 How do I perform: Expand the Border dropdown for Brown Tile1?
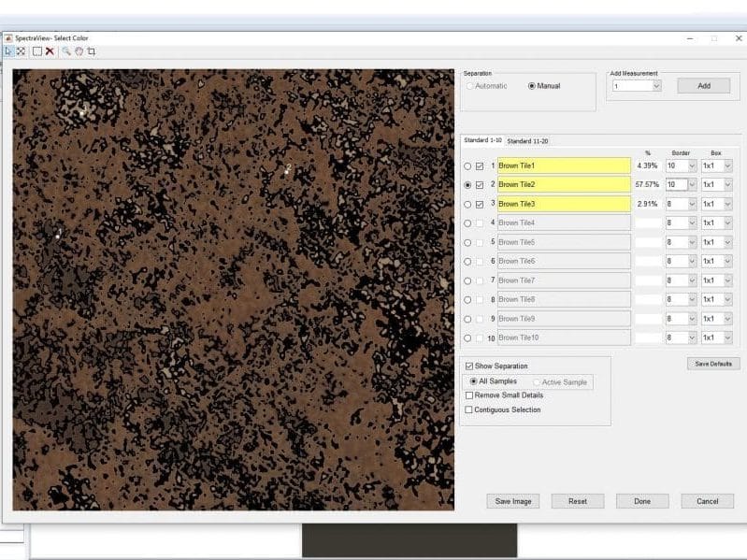(x=692, y=165)
